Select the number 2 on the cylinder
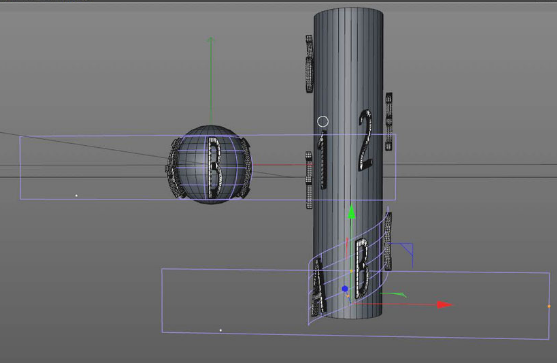 click(x=366, y=140)
